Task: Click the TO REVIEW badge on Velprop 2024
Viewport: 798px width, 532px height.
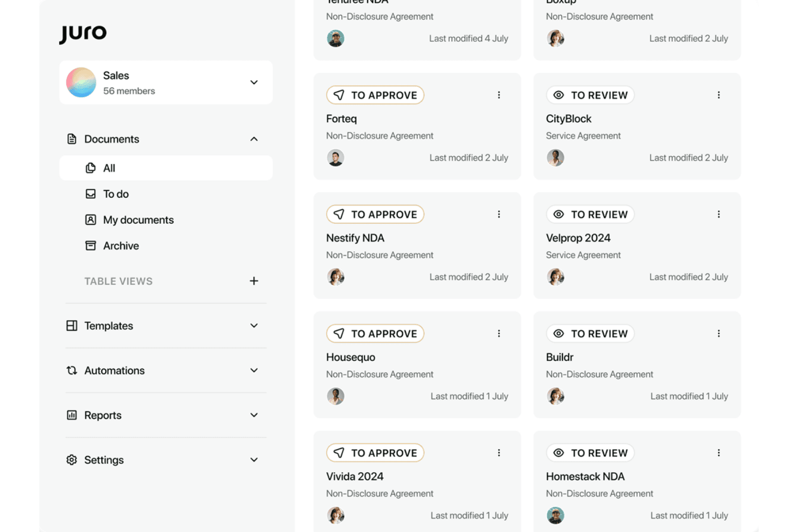Action: (x=590, y=215)
